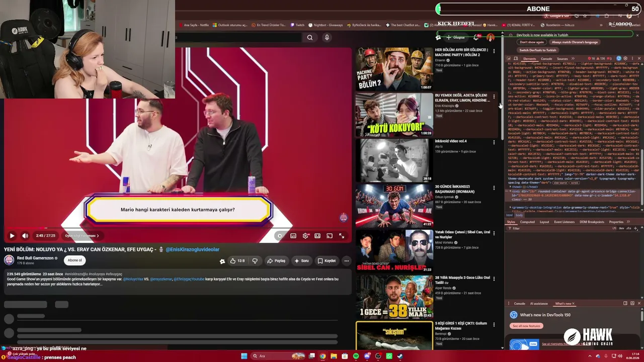Enter fullscreen on the video player

[342, 236]
